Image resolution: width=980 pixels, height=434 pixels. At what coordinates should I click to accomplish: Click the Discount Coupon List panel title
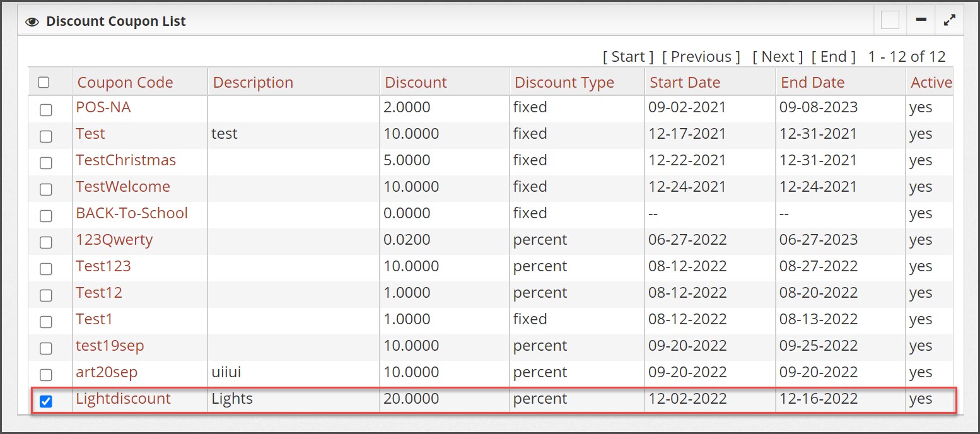pos(116,21)
